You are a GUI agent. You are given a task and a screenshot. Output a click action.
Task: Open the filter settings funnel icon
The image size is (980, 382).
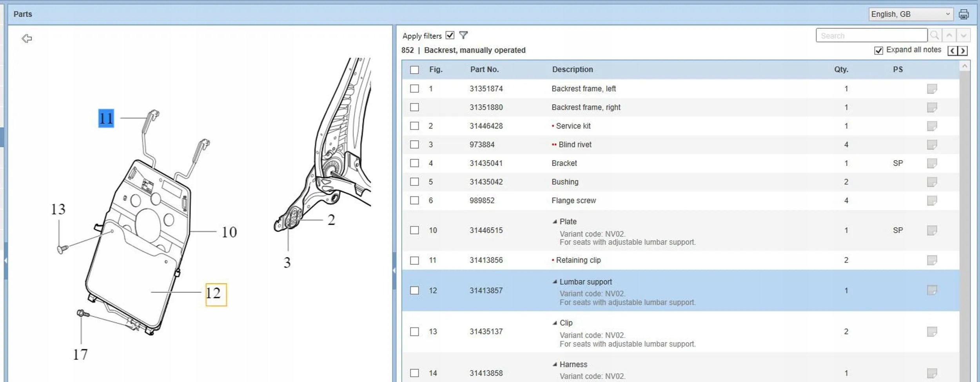pos(463,35)
